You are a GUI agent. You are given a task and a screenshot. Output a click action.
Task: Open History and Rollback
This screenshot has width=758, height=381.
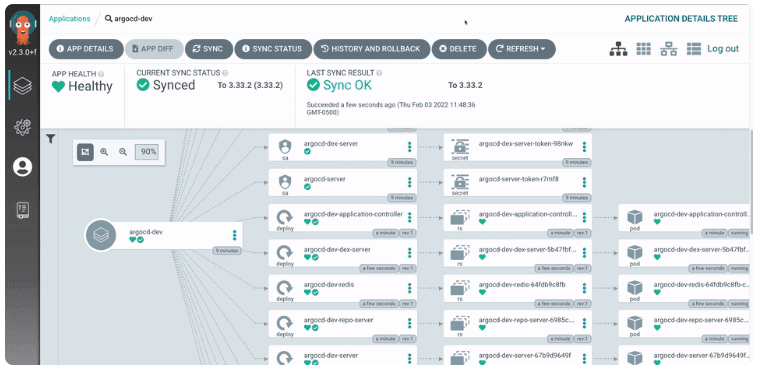(x=371, y=49)
